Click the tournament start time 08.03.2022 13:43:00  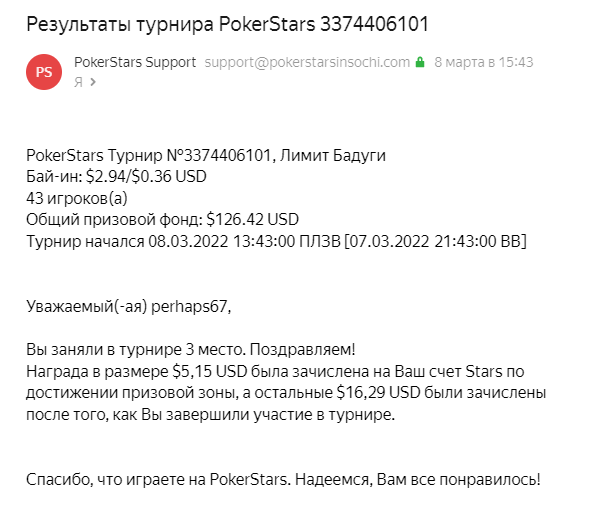coord(221,241)
